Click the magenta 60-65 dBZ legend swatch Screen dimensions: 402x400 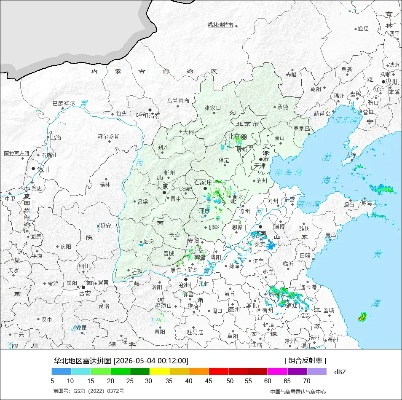pyautogui.click(x=277, y=371)
